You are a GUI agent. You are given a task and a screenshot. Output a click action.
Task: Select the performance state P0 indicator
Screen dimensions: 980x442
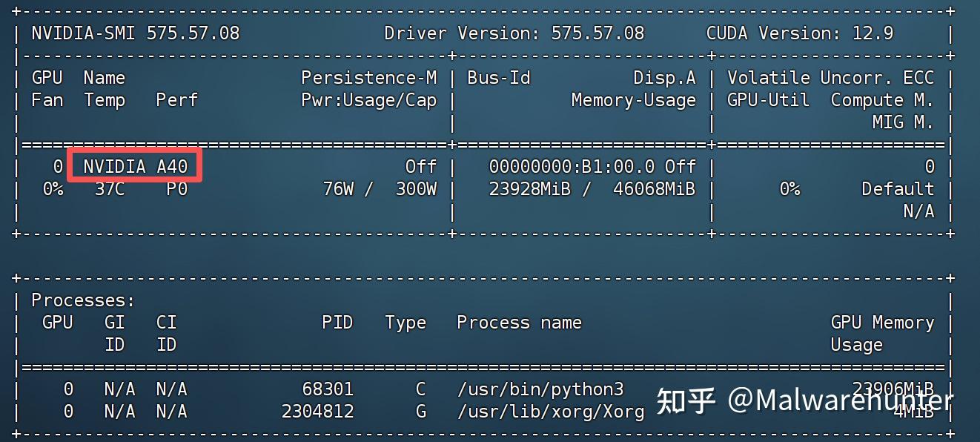point(176,188)
